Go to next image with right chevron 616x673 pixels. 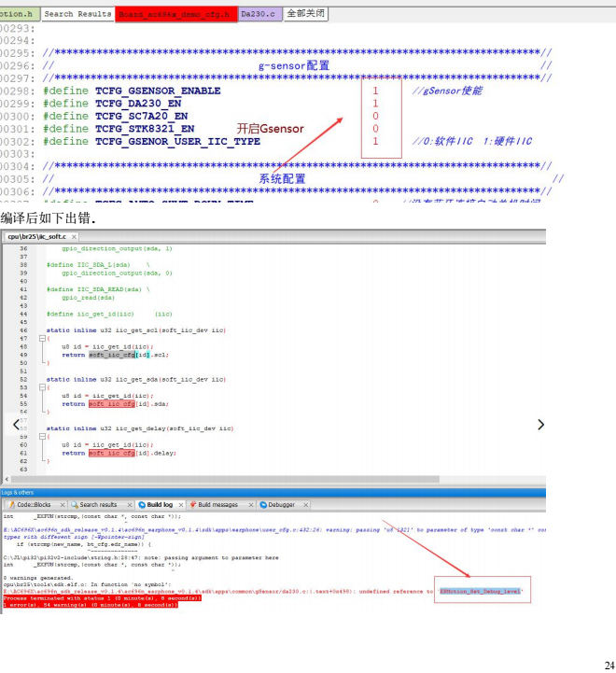[541, 425]
